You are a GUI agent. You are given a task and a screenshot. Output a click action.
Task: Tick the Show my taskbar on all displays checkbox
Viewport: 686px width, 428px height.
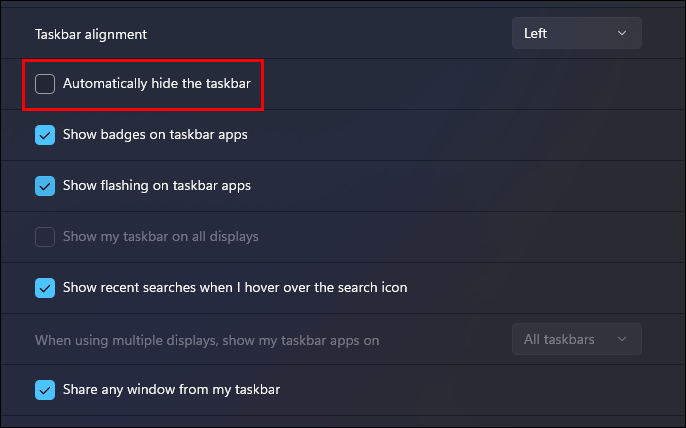tap(45, 237)
